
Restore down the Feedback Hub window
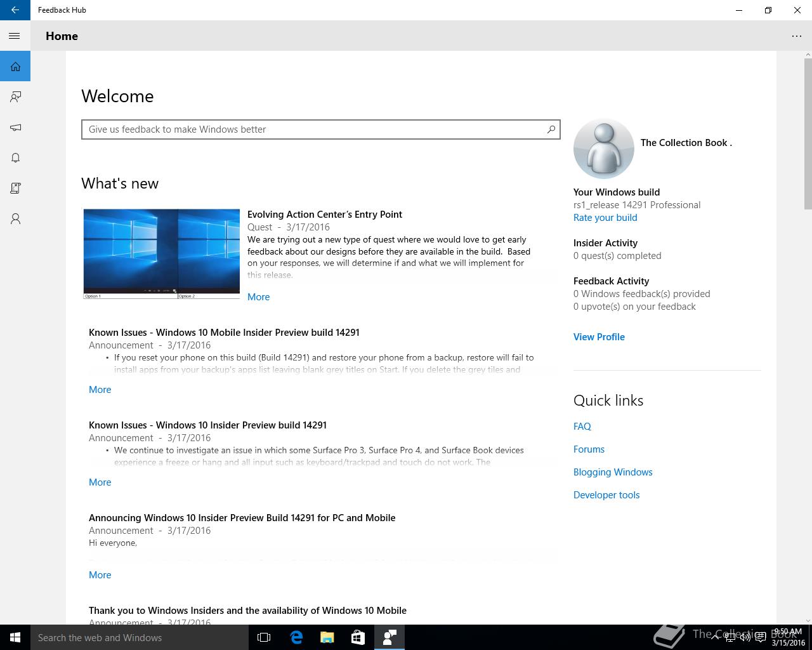768,10
